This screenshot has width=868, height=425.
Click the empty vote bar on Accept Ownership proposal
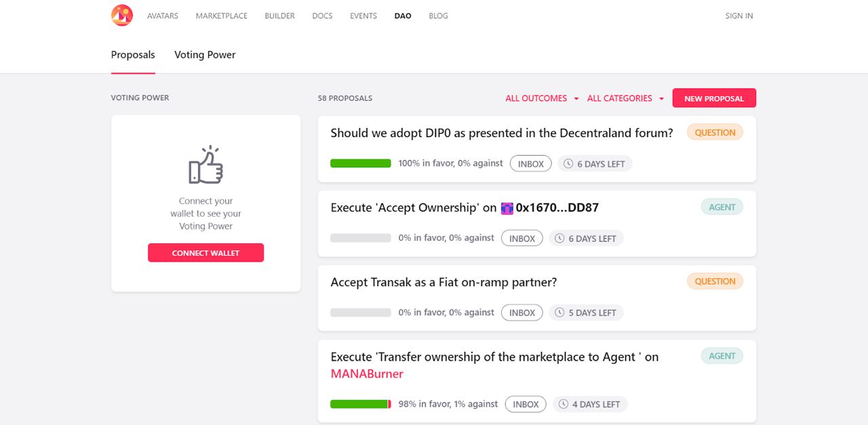point(361,238)
